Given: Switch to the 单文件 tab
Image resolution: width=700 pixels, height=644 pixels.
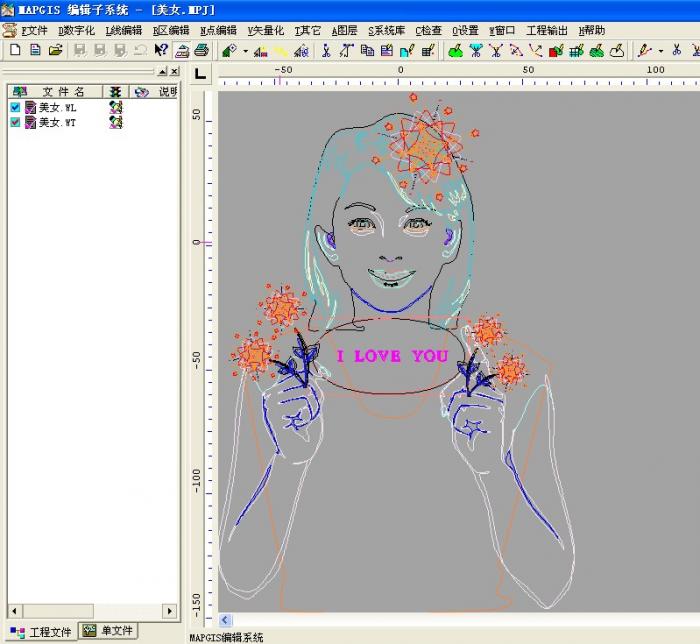Looking at the screenshot, I should (108, 631).
